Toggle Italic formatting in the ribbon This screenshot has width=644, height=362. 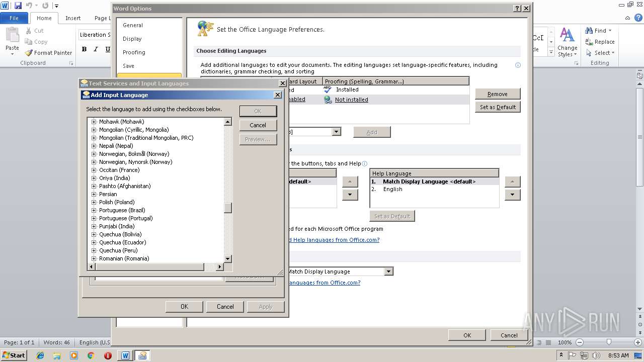click(96, 49)
